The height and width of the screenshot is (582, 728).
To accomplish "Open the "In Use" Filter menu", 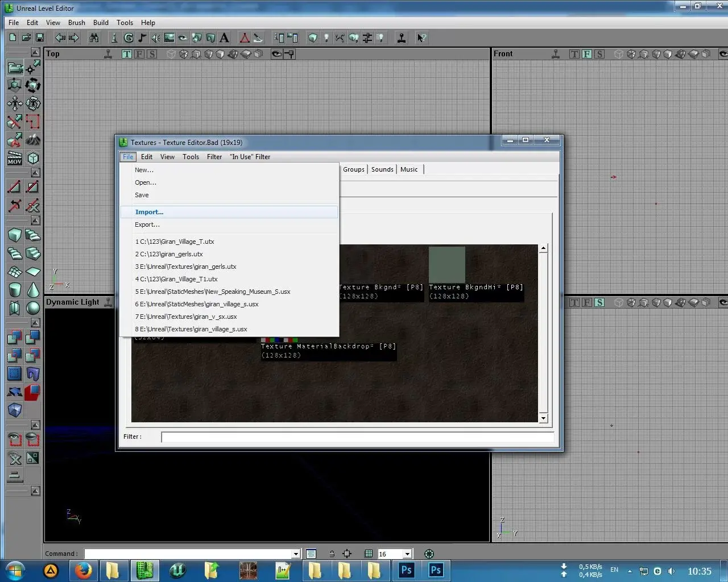I will tap(250, 157).
